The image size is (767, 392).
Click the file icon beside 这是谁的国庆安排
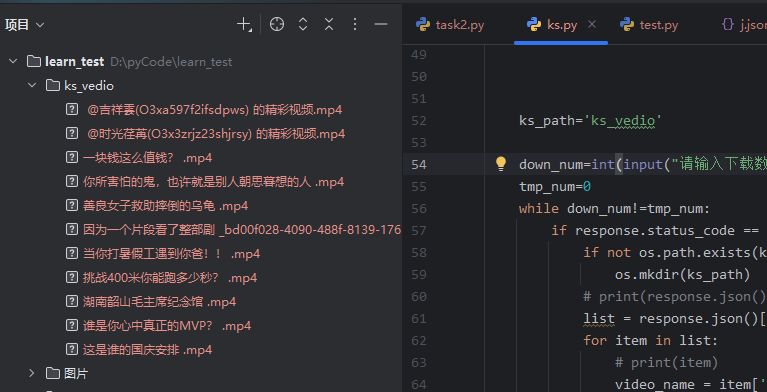(x=72, y=349)
